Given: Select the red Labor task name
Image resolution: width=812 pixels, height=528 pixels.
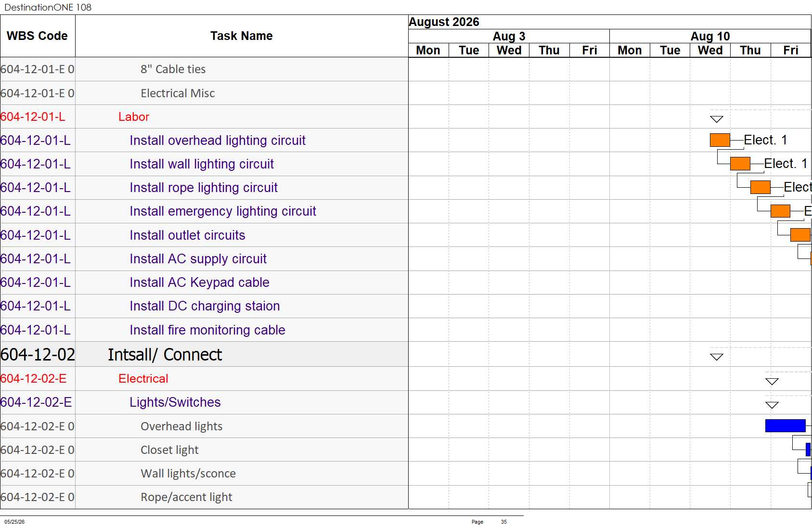Looking at the screenshot, I should (134, 117).
